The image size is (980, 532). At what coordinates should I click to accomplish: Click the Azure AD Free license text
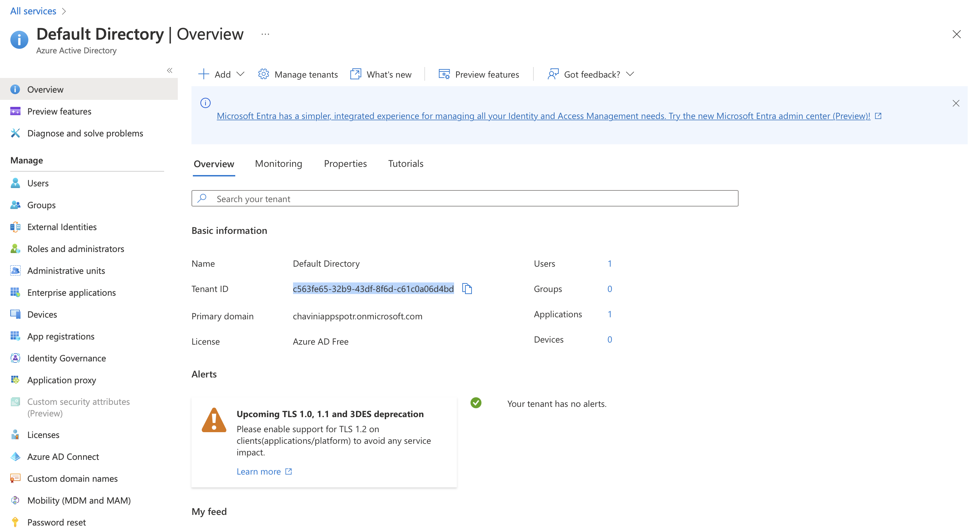(x=320, y=342)
